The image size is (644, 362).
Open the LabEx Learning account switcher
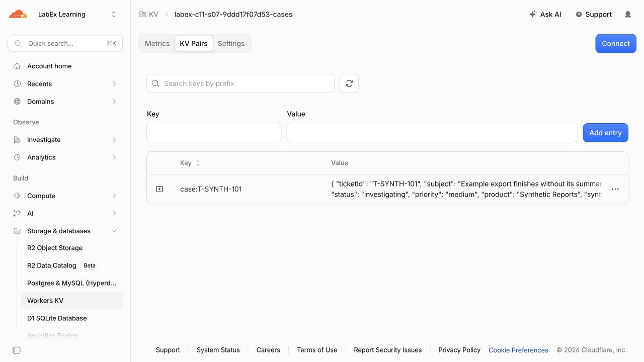coord(77,15)
